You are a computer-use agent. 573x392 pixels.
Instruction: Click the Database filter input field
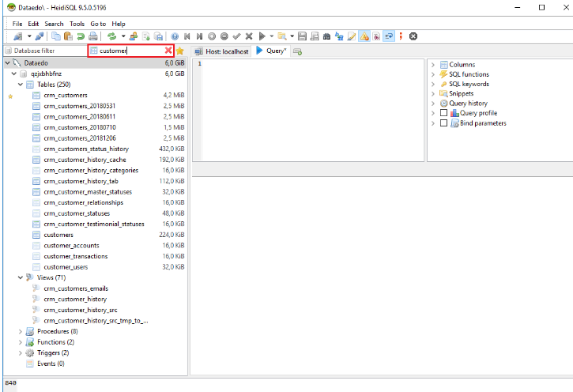(x=45, y=51)
